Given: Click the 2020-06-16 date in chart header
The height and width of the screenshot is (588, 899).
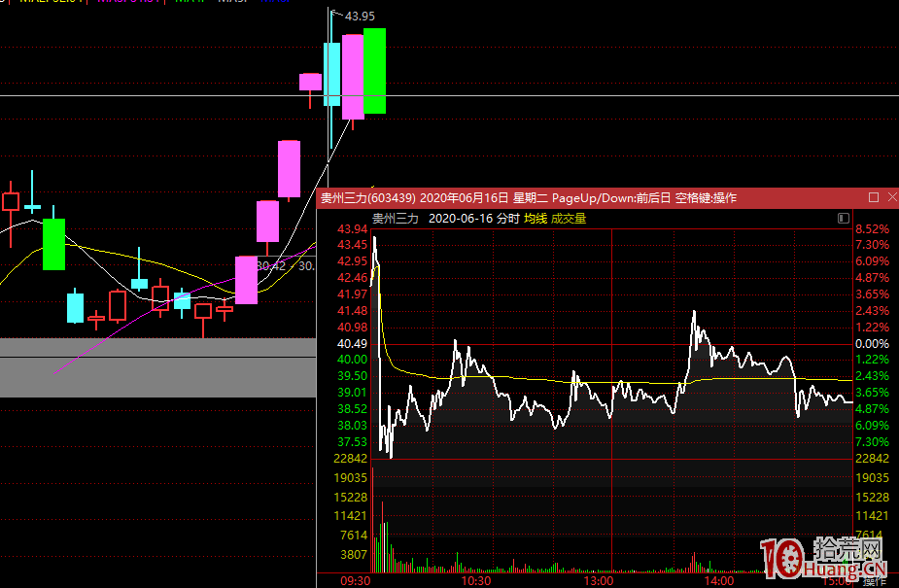Looking at the screenshot, I should click(461, 219).
